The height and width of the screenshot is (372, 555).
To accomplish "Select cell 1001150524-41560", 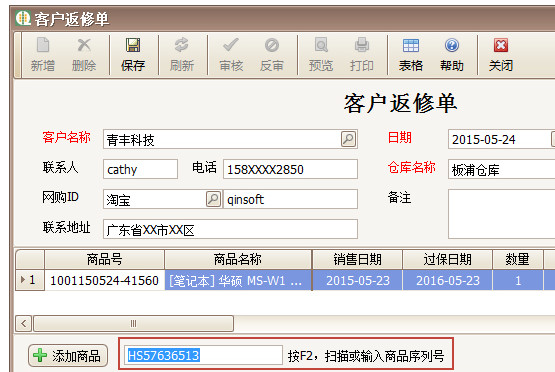I will [104, 280].
